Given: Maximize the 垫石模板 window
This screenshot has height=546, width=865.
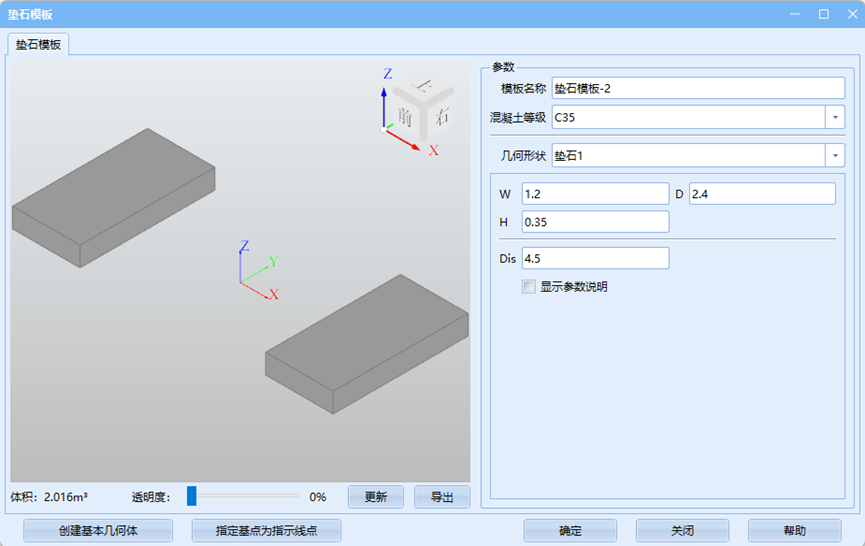Looking at the screenshot, I should [x=823, y=14].
